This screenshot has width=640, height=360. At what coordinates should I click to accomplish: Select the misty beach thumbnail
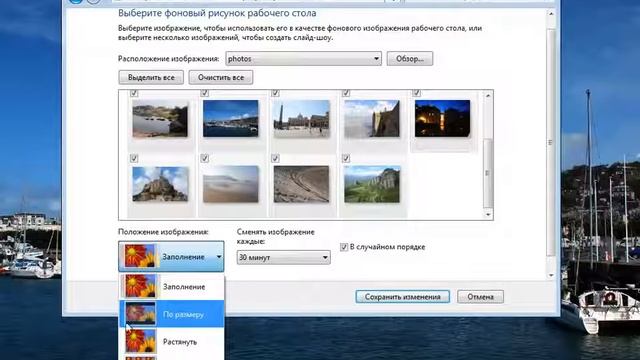pos(231,184)
